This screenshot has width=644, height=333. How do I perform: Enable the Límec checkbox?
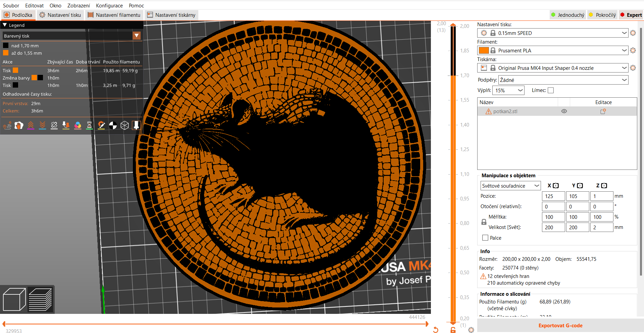(x=550, y=90)
